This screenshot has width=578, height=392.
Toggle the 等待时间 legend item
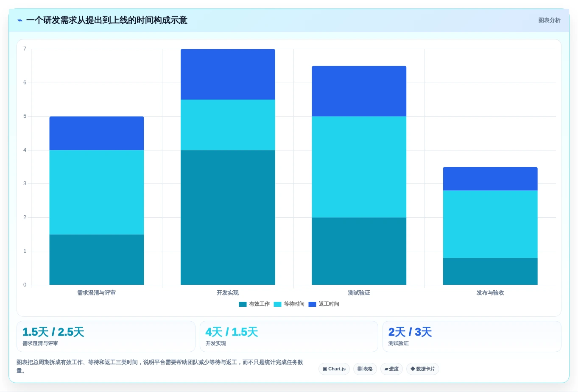pyautogui.click(x=289, y=304)
